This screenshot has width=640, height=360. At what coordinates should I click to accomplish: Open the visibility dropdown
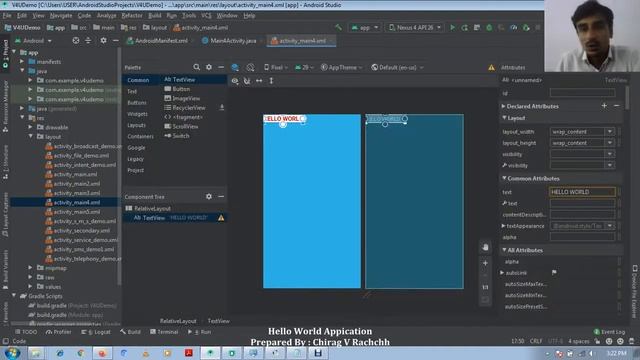click(x=610, y=154)
